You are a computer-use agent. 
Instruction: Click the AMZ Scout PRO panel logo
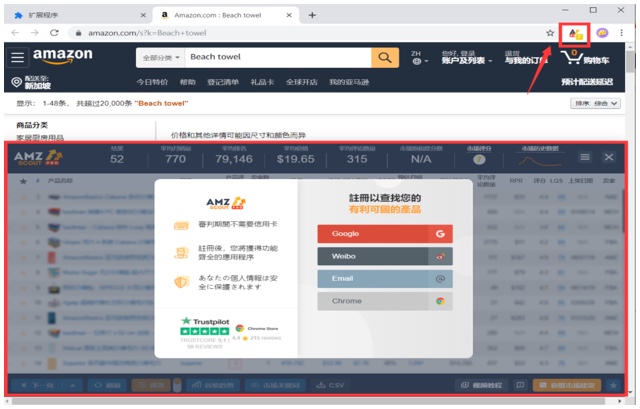pyautogui.click(x=38, y=158)
